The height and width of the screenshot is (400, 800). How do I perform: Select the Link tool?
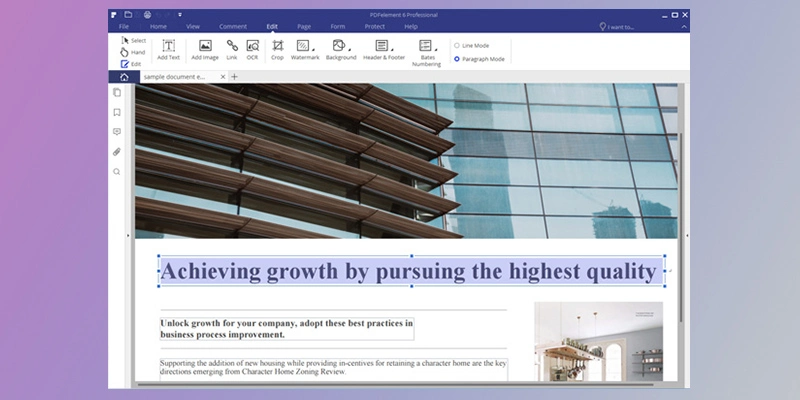pos(232,50)
